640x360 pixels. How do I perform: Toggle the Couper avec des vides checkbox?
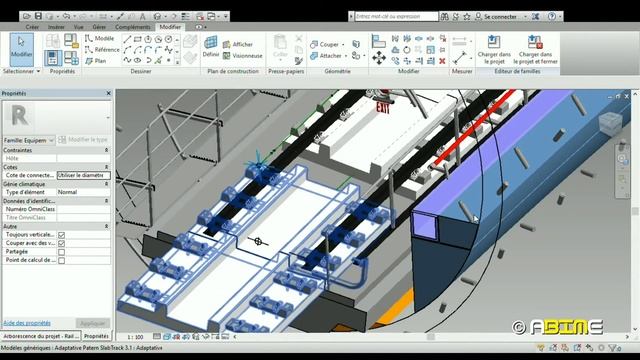[61, 243]
